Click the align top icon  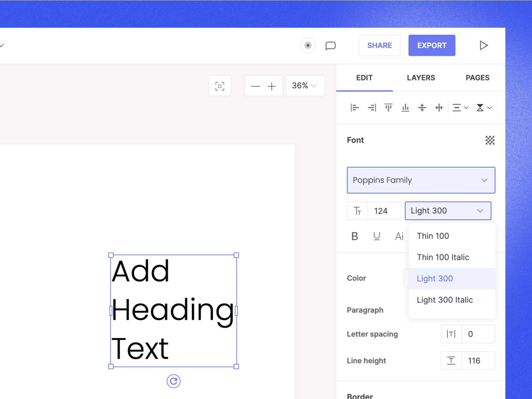(388, 107)
